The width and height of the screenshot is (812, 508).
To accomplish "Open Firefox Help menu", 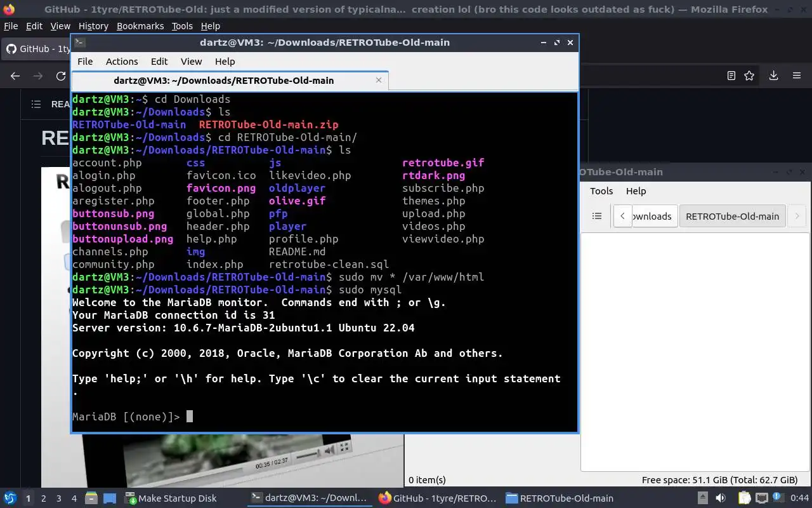I will [210, 26].
